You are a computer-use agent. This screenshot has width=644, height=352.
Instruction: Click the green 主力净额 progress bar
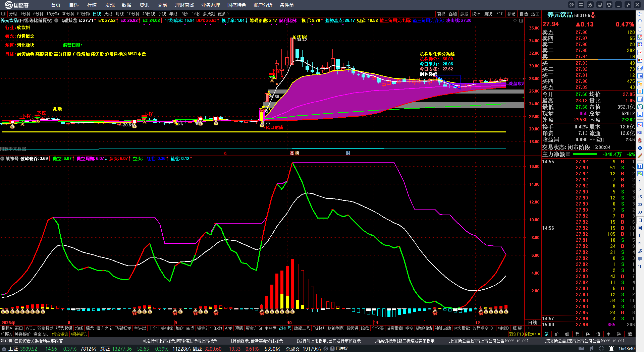coord(585,154)
